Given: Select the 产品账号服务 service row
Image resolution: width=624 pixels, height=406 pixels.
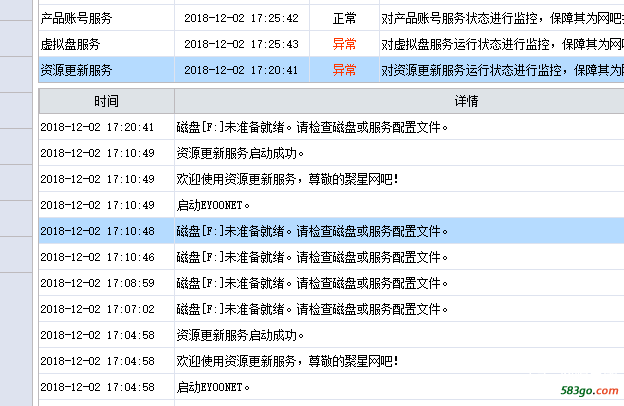Looking at the screenshot, I should click(x=77, y=18).
